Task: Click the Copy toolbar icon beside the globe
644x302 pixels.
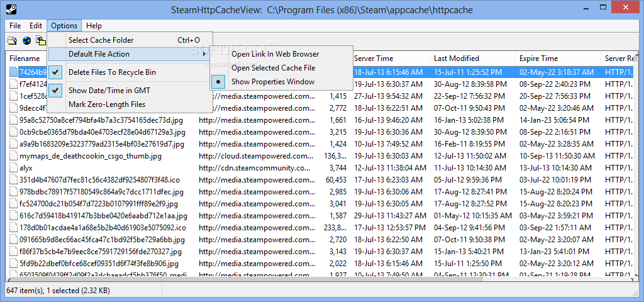Action: pos(41,40)
